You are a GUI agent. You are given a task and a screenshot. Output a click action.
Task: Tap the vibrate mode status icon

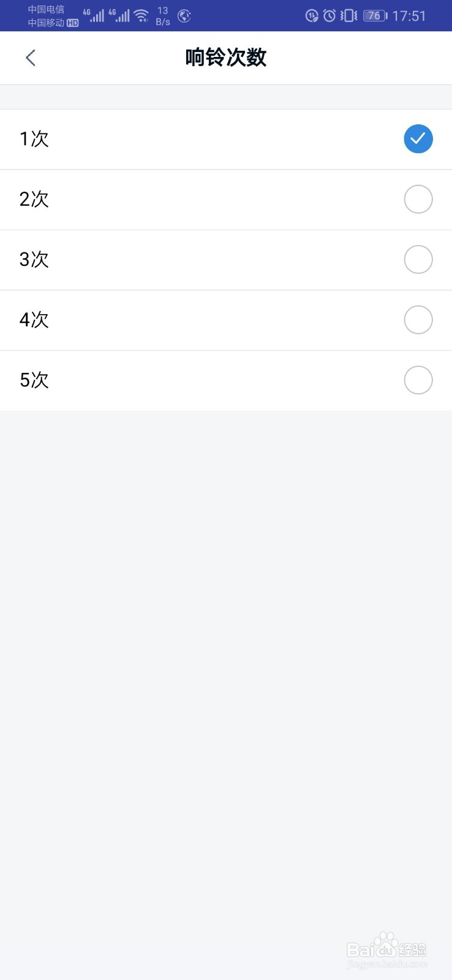349,16
